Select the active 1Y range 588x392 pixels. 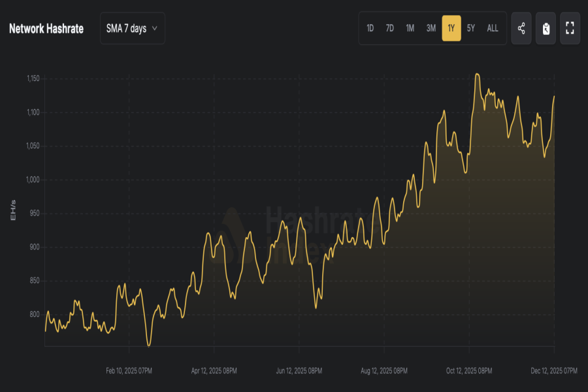pyautogui.click(x=451, y=28)
